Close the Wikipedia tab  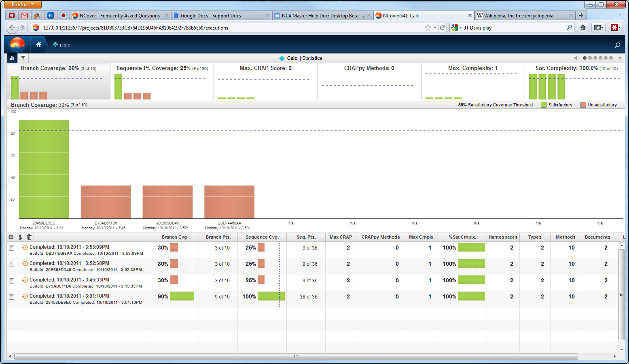click(x=571, y=15)
